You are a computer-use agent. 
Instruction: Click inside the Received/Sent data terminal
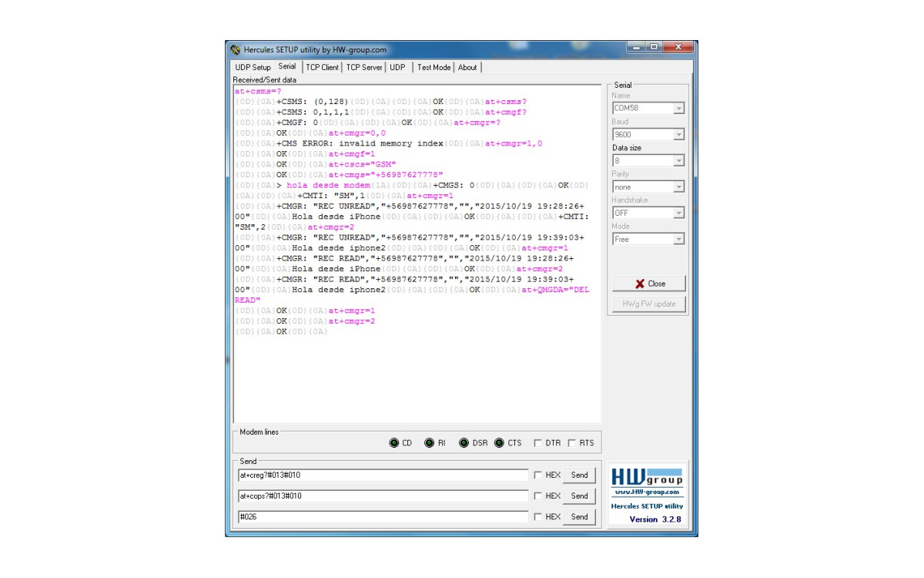(417, 253)
